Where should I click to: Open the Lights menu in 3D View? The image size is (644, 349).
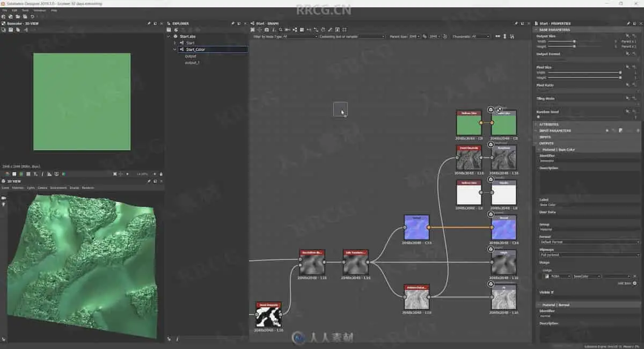tap(31, 188)
